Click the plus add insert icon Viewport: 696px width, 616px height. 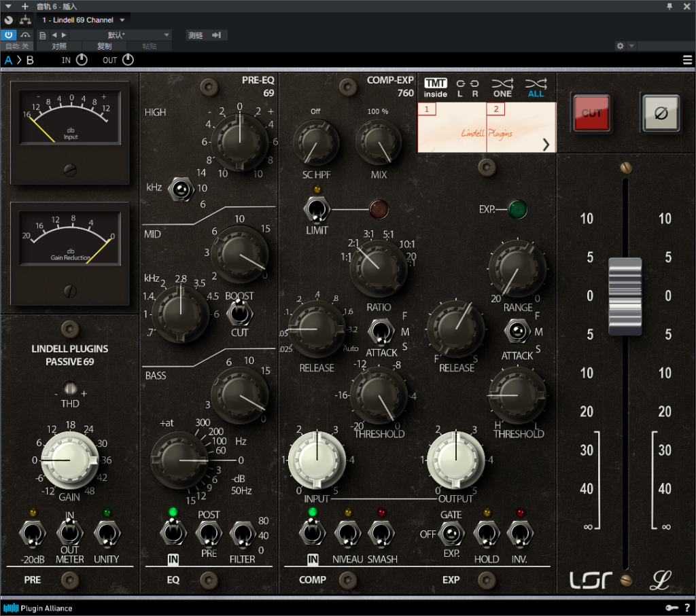pos(25,6)
